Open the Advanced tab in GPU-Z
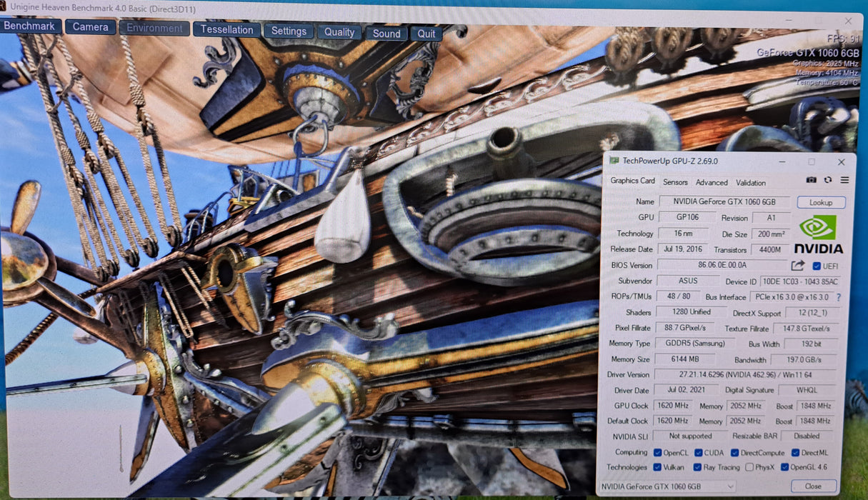 point(712,182)
